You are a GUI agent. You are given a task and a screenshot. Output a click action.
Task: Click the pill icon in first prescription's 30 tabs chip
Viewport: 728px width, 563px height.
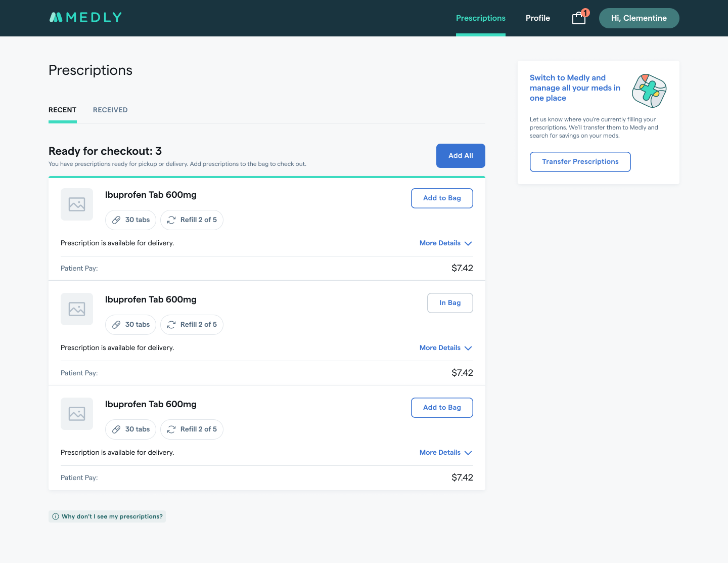[116, 220]
